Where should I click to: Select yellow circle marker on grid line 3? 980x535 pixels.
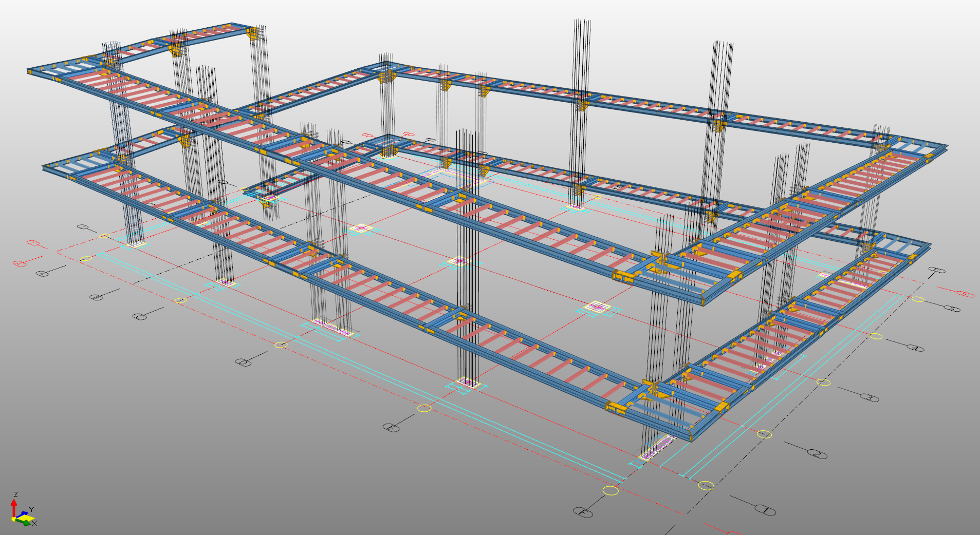click(x=823, y=382)
